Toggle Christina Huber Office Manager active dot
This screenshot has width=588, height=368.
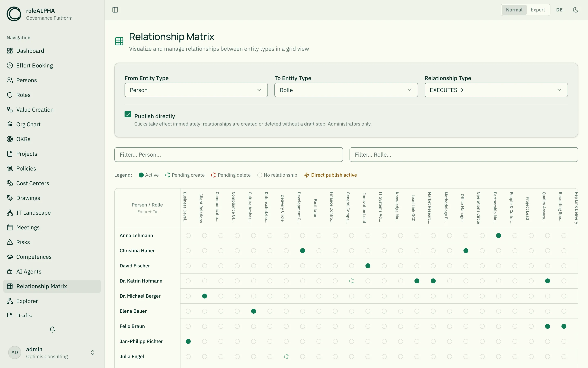click(x=466, y=250)
